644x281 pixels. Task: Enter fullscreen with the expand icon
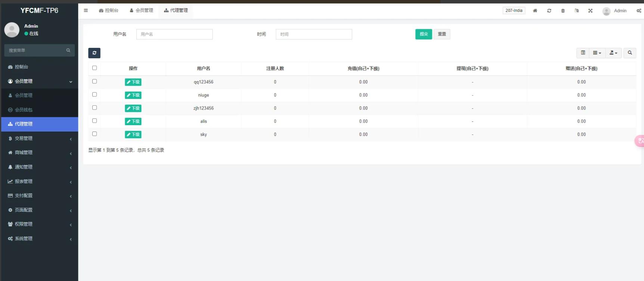pos(590,11)
